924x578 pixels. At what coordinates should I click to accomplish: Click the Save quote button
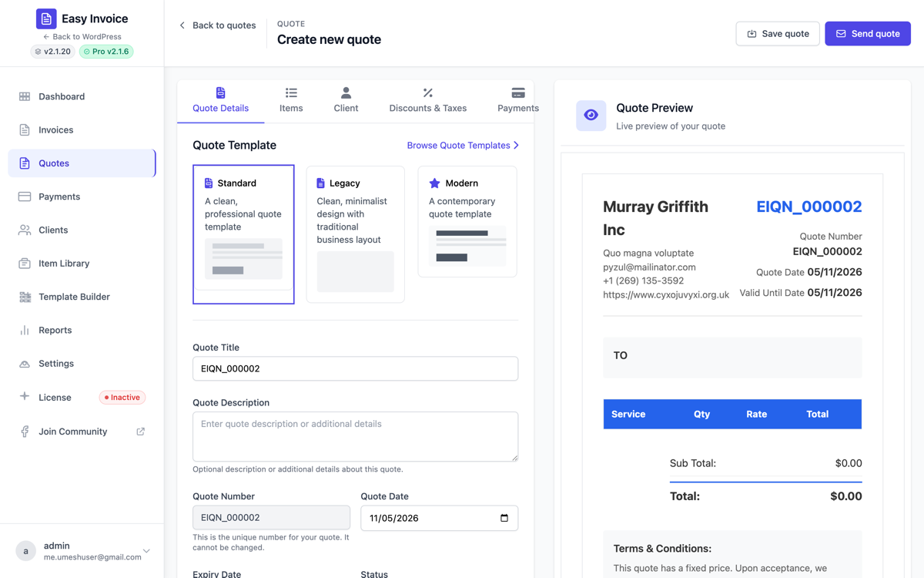point(778,34)
